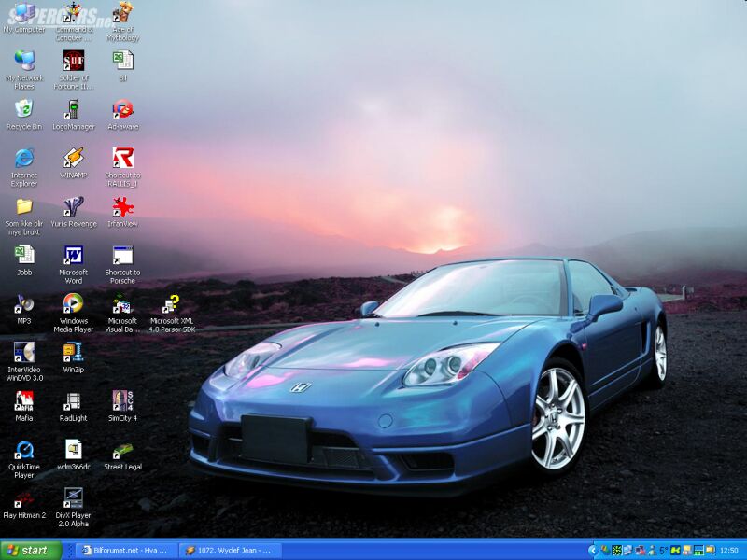Click the DivX Player 2.0 Alpha icon
This screenshot has height=560, width=747.
tap(73, 497)
